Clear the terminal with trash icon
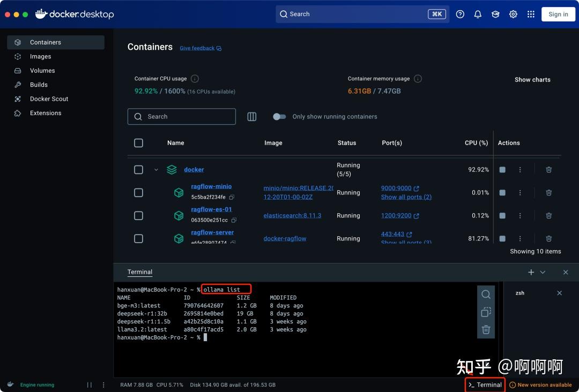The width and height of the screenshot is (579, 392). click(x=486, y=329)
